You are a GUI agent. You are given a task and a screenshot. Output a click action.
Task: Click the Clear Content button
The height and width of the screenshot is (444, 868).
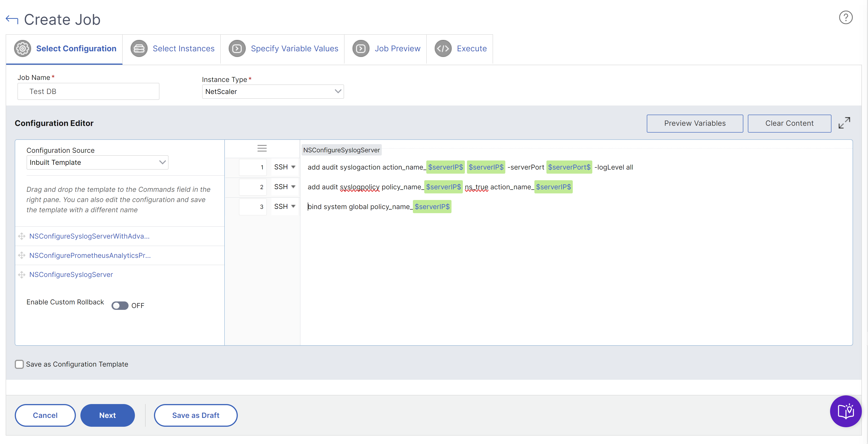789,123
